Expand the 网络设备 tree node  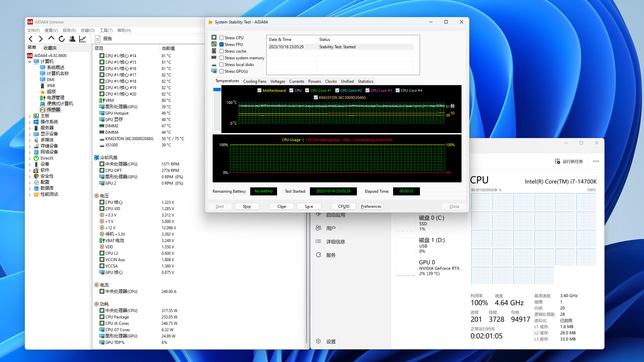[x=30, y=152]
